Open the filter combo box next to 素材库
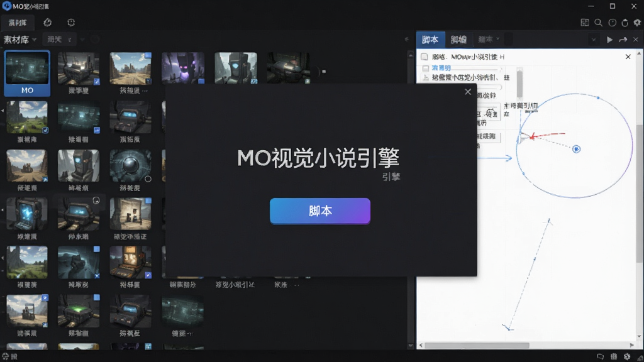 59,40
